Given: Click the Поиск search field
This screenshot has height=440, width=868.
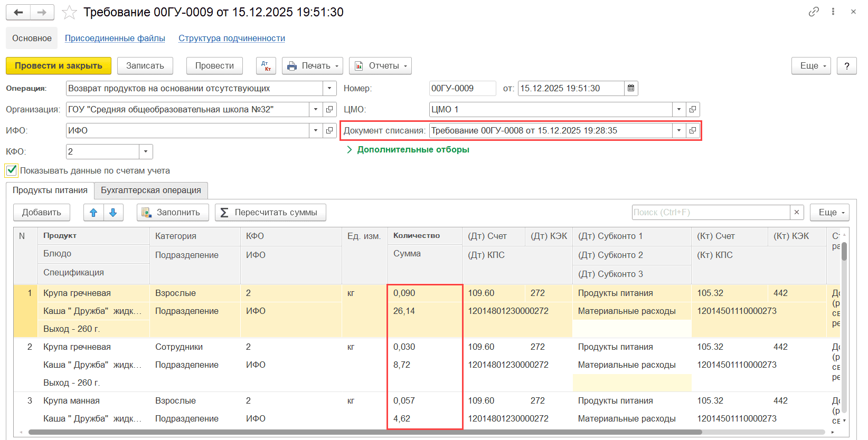Looking at the screenshot, I should tap(711, 213).
